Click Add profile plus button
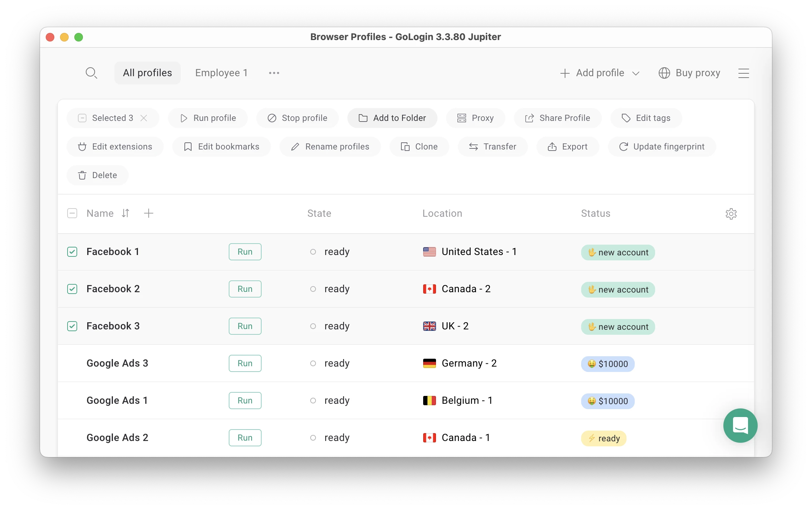This screenshot has height=510, width=812. click(592, 73)
